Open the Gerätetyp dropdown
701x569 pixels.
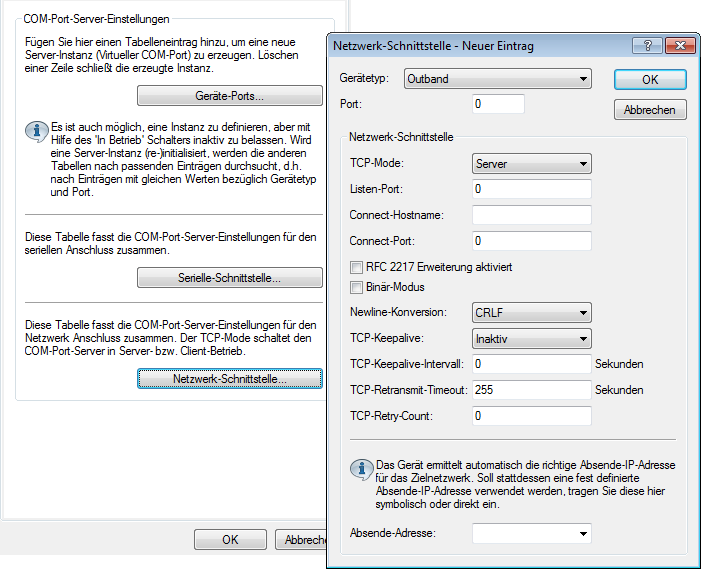[497, 80]
